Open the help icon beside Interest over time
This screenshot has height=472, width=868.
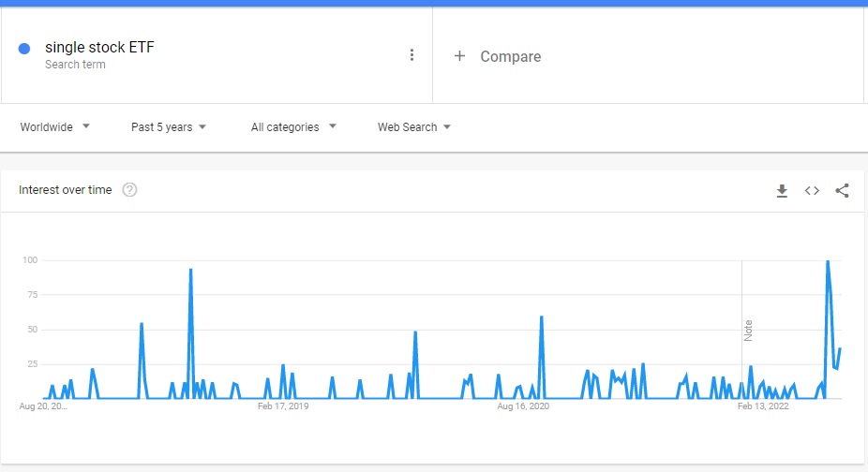pyautogui.click(x=130, y=190)
